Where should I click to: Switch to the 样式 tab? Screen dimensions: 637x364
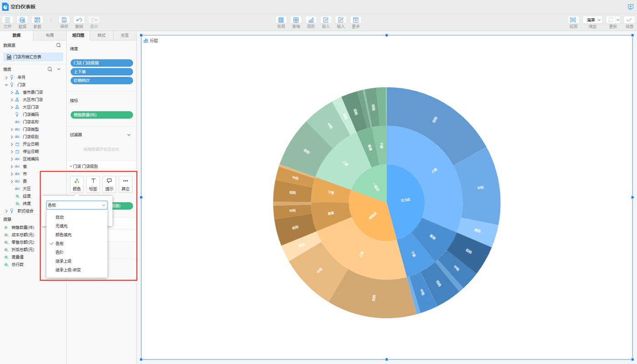[x=101, y=35]
